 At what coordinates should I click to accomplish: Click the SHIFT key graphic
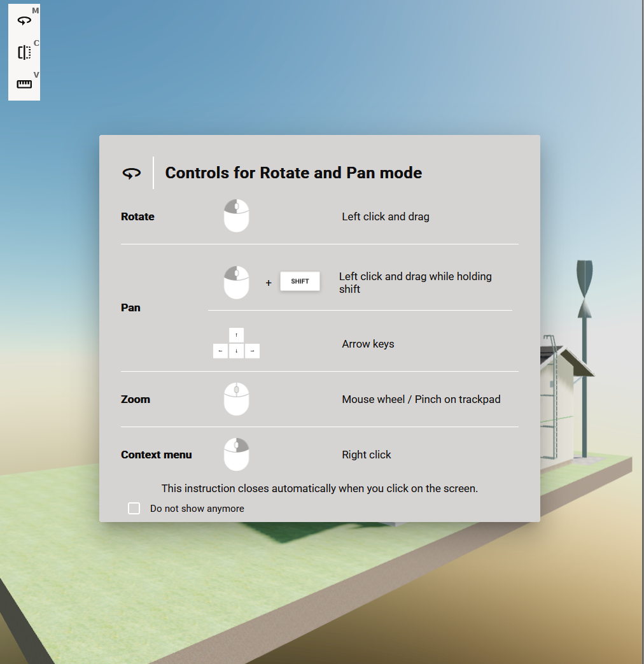[300, 281]
